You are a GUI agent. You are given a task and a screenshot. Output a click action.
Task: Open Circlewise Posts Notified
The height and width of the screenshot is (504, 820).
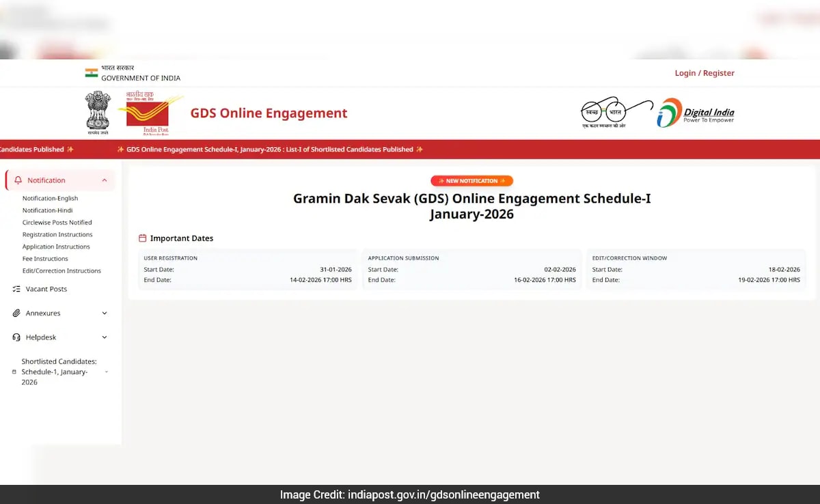click(56, 222)
